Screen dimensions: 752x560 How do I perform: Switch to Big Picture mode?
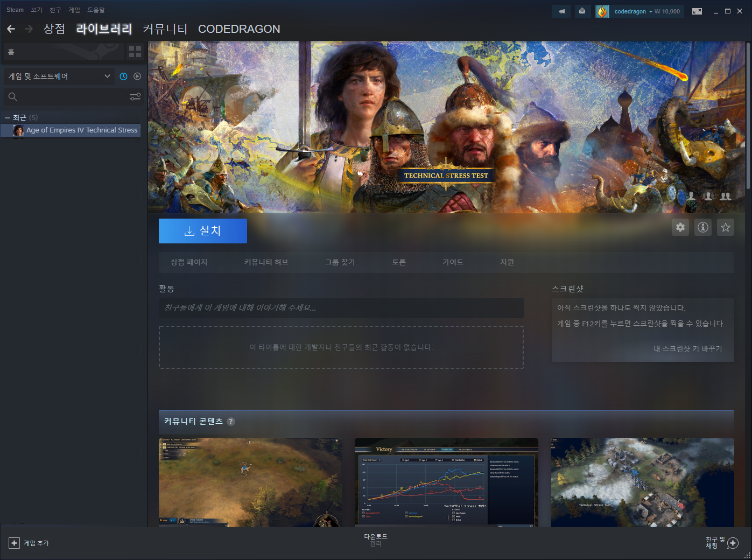tap(697, 11)
